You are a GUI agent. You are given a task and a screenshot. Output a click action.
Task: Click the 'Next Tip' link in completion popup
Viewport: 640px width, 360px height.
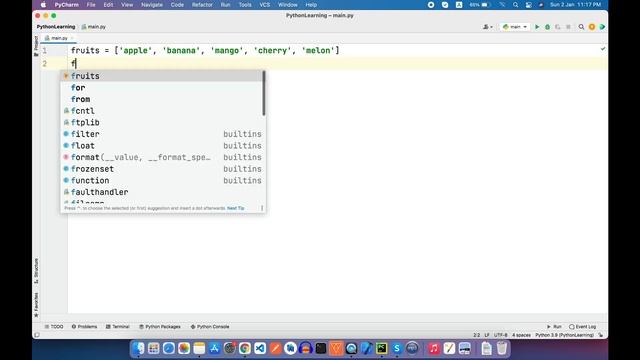click(x=236, y=208)
